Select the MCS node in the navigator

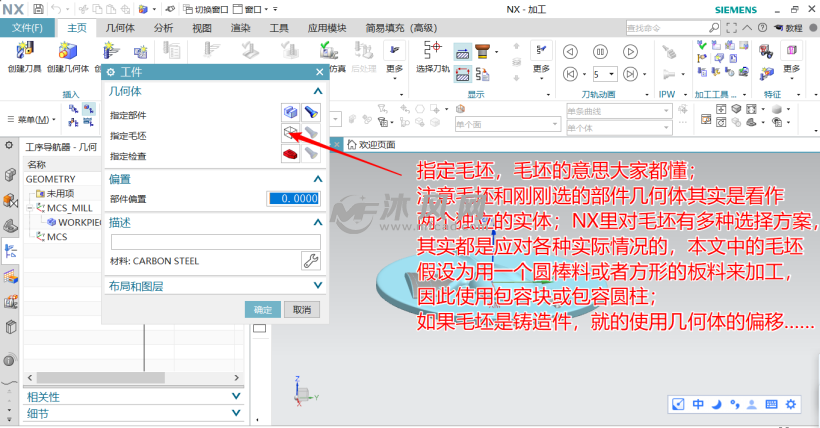(x=52, y=236)
